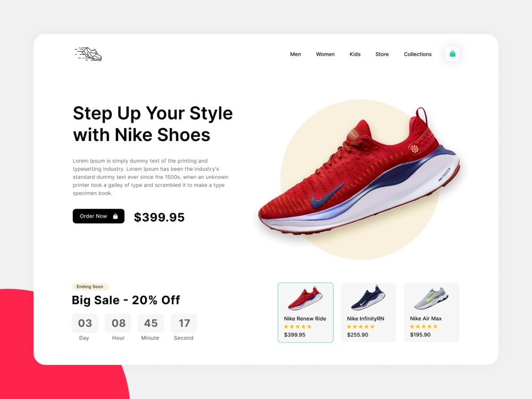
Task: Open the Men menu item
Action: coord(295,54)
